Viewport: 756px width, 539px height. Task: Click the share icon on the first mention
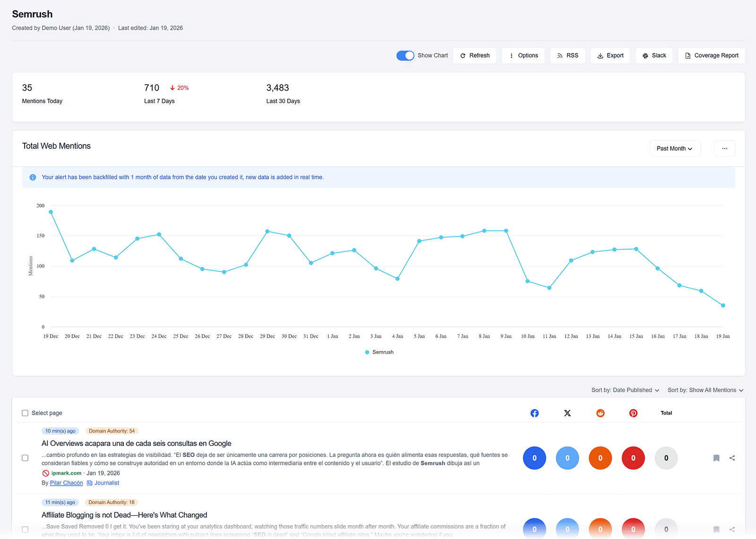pos(732,458)
